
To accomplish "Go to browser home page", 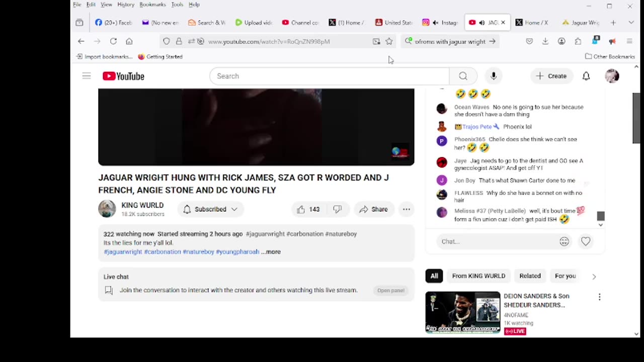I will tap(129, 41).
